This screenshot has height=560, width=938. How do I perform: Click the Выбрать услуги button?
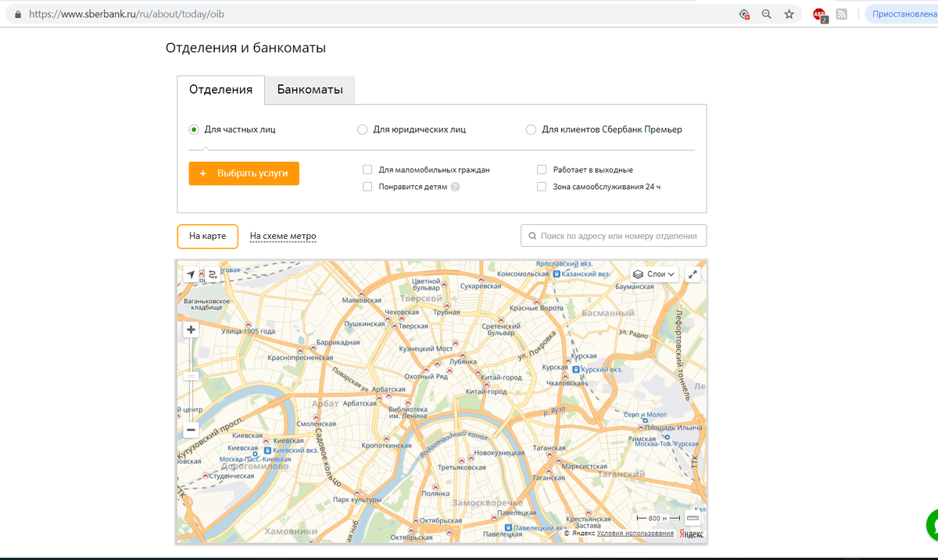[x=243, y=173]
